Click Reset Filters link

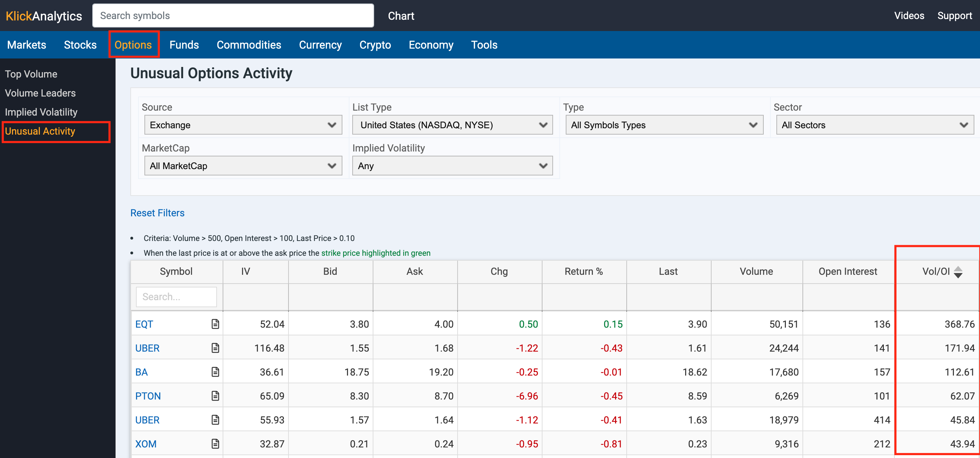coord(157,213)
